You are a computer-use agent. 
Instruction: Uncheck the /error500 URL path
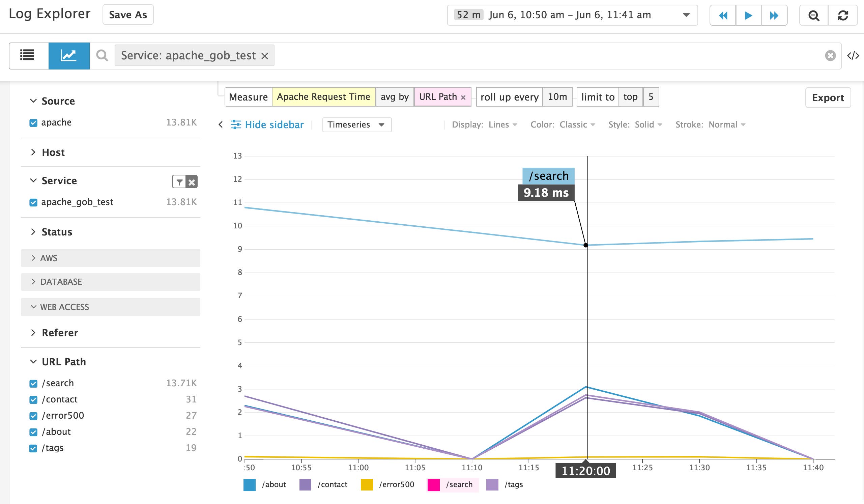click(x=33, y=416)
